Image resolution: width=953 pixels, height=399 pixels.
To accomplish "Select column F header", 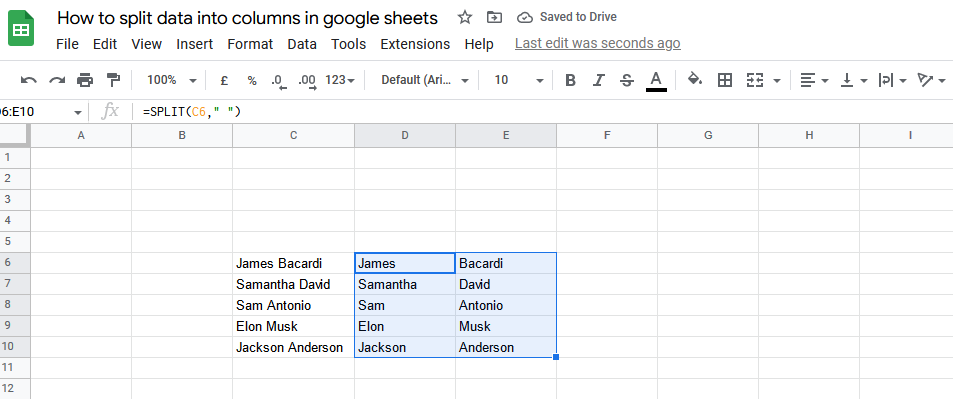I will tap(607, 136).
